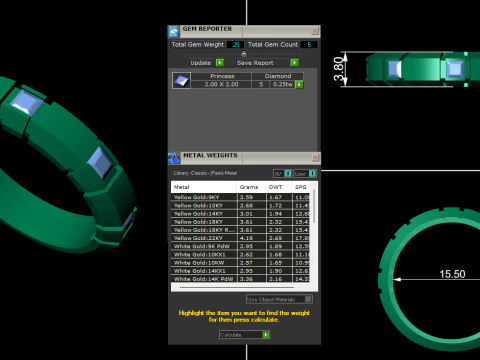Click the Update button label
Viewport: 480px width, 360px height.
tap(201, 63)
